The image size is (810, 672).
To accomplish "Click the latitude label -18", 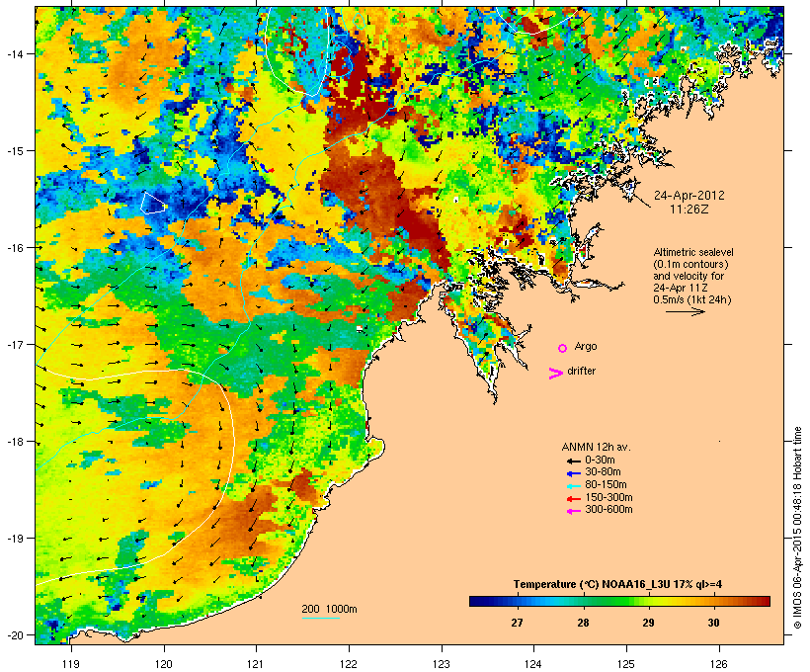I will [14, 442].
